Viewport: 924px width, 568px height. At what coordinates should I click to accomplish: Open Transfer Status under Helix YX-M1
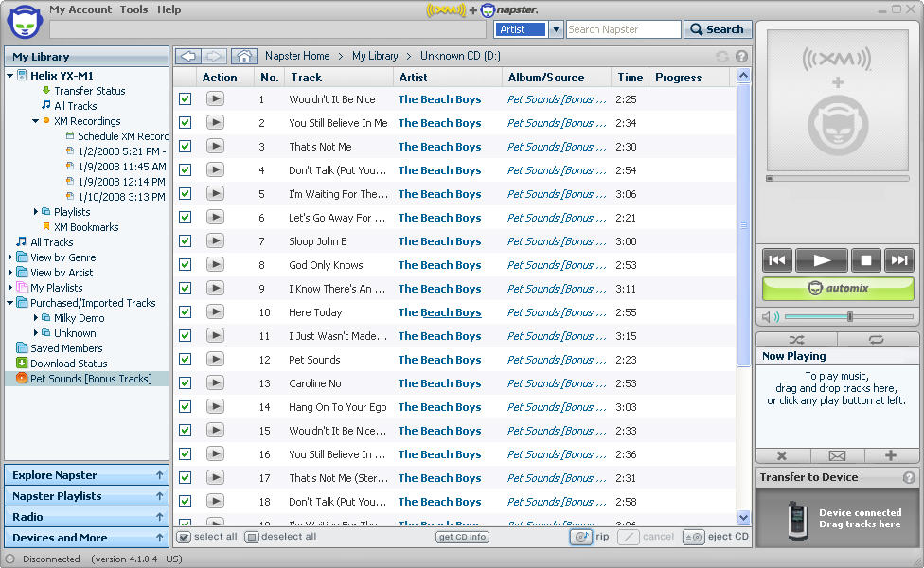[x=90, y=91]
